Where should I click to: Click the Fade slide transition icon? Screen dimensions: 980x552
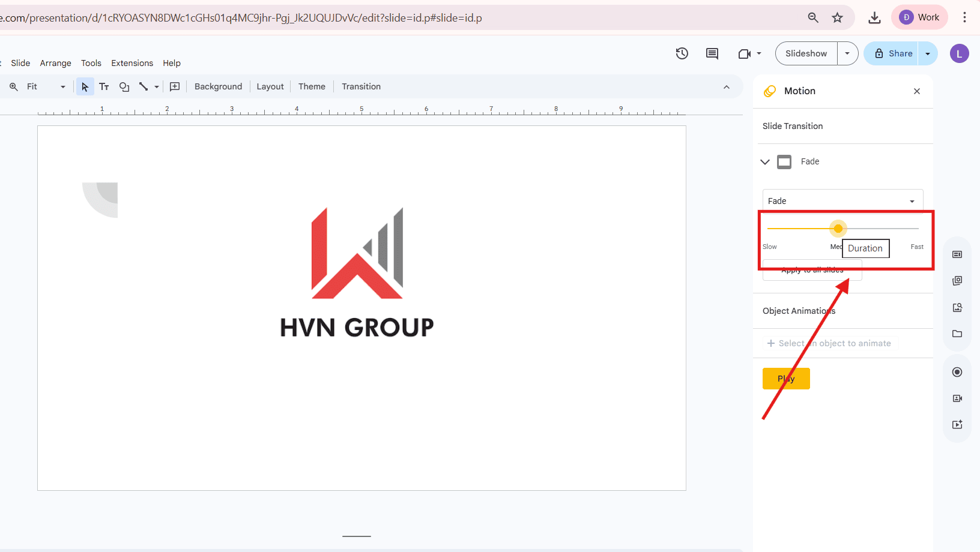(x=784, y=162)
